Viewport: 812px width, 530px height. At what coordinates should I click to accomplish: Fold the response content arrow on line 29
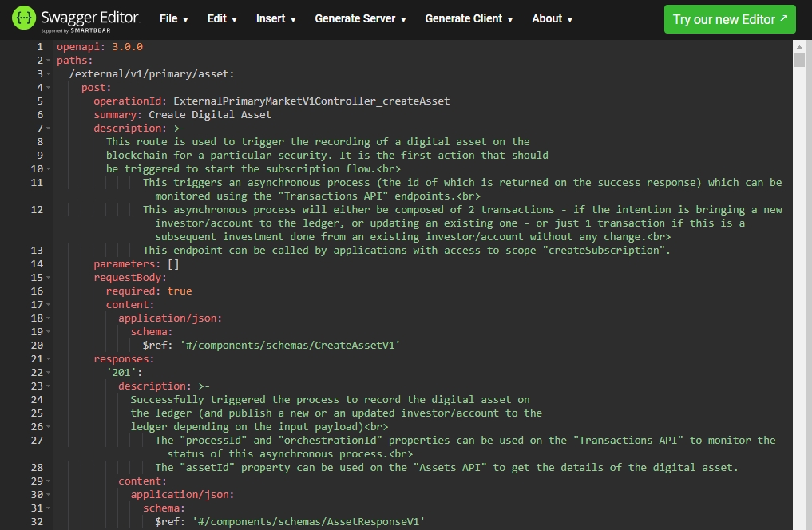click(49, 481)
